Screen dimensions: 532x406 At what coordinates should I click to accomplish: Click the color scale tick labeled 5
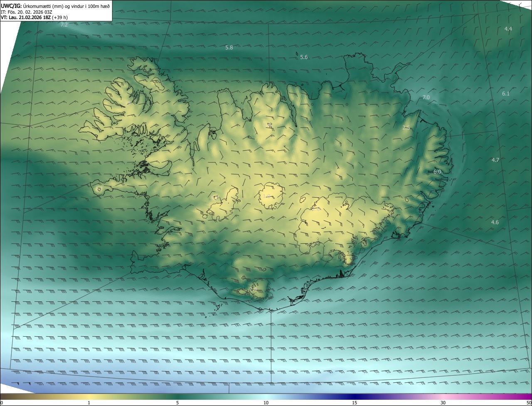(x=177, y=403)
